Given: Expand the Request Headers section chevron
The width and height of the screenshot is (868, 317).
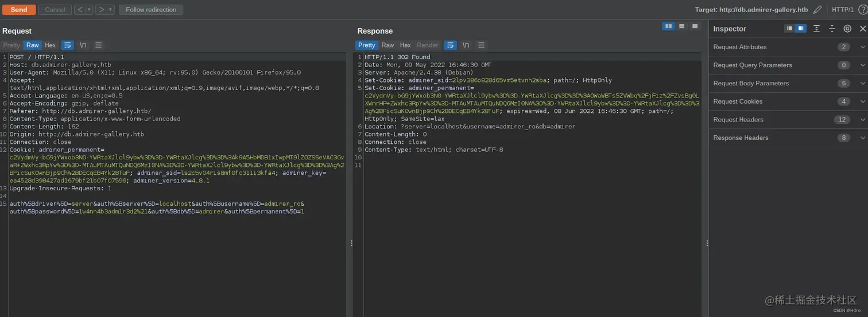Looking at the screenshot, I should click(x=862, y=120).
